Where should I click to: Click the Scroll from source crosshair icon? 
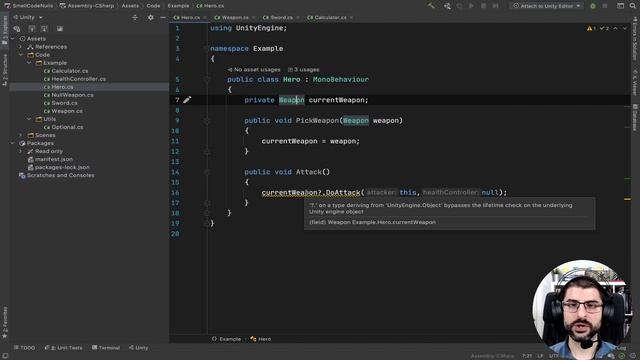135,18
